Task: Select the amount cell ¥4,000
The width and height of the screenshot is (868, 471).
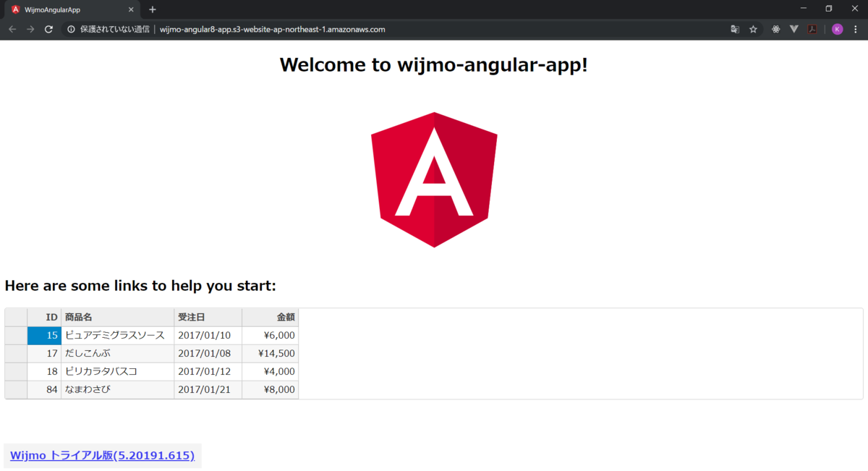Action: coord(271,371)
